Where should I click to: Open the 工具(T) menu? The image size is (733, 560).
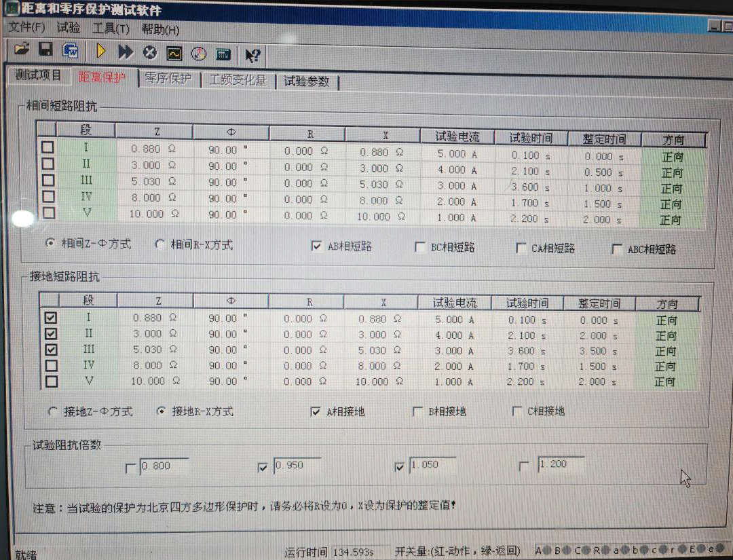[111, 29]
